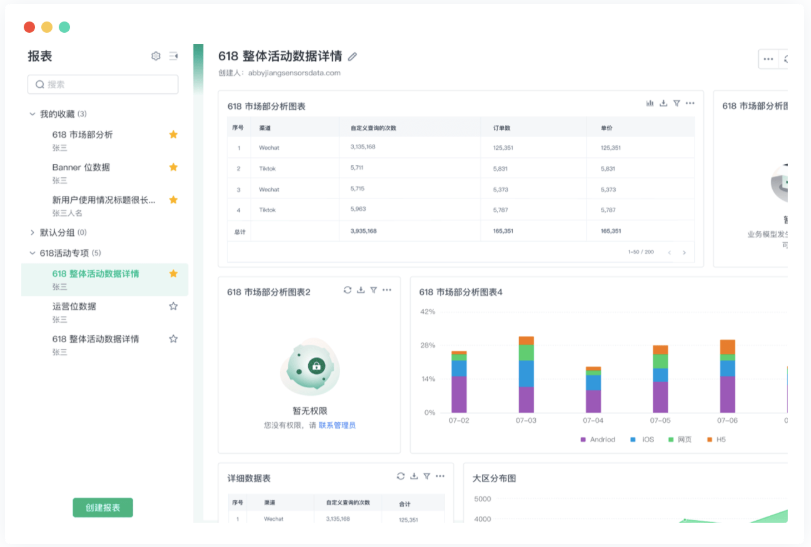Click the 07-03 stacked bar
The height and width of the screenshot is (547, 811).
pos(526,374)
